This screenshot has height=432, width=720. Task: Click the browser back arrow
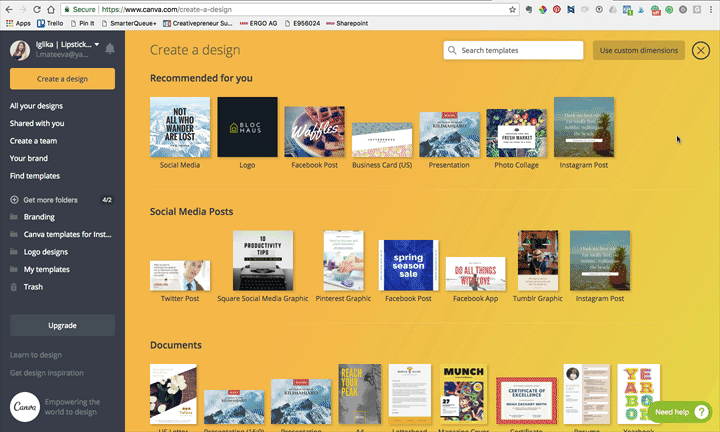pos(9,9)
